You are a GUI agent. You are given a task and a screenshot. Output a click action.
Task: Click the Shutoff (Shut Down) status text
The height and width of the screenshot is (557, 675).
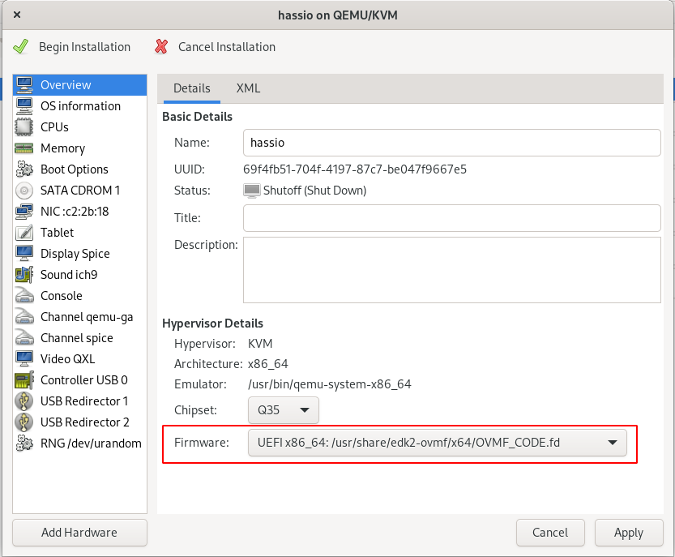[315, 191]
